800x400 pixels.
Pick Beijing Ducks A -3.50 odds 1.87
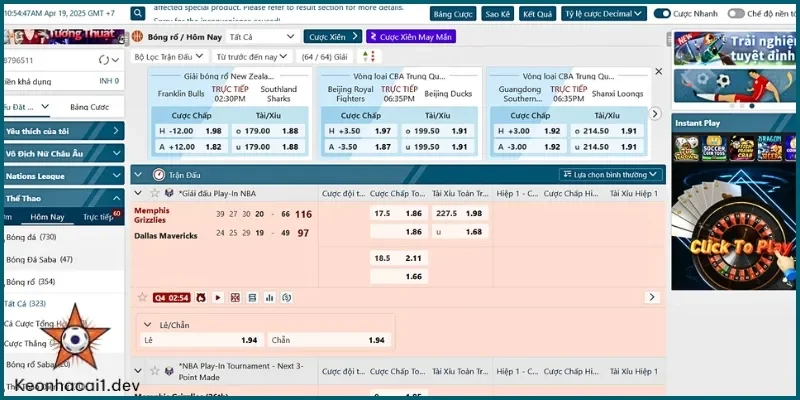click(361, 147)
